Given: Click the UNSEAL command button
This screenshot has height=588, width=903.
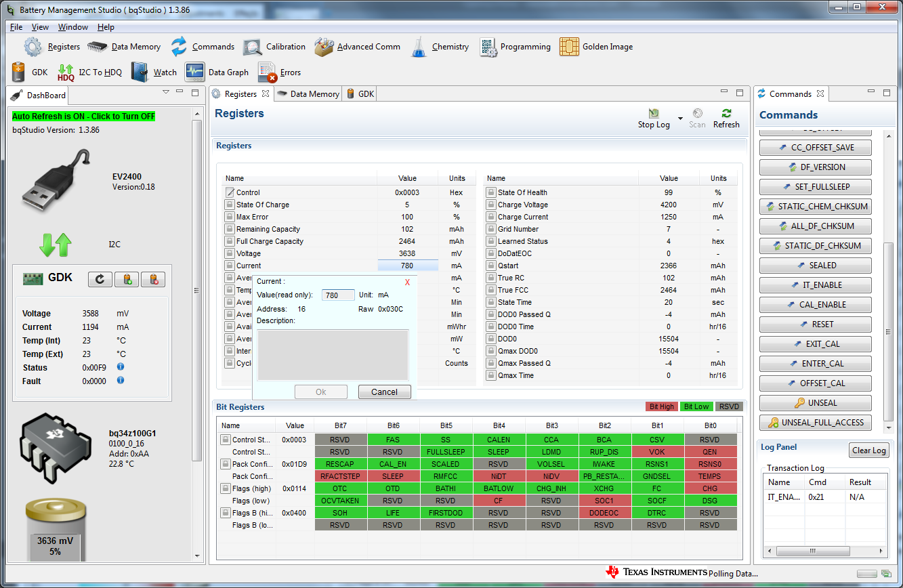Looking at the screenshot, I should tap(816, 403).
